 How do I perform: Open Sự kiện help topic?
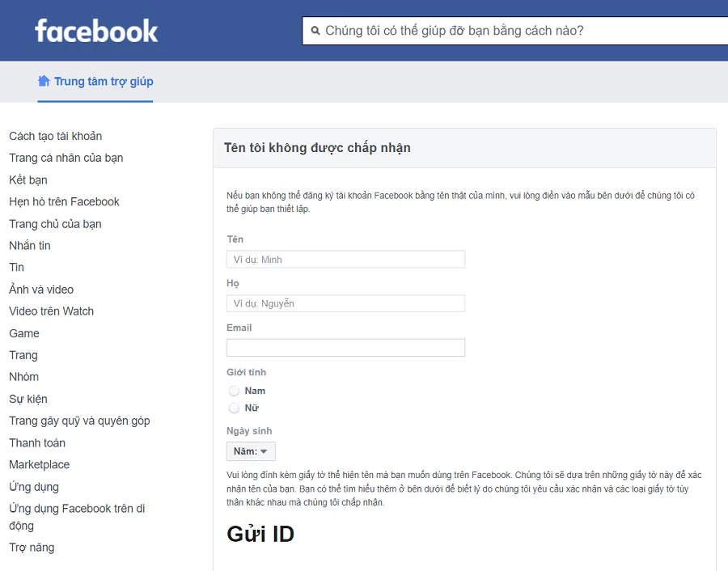(x=28, y=399)
